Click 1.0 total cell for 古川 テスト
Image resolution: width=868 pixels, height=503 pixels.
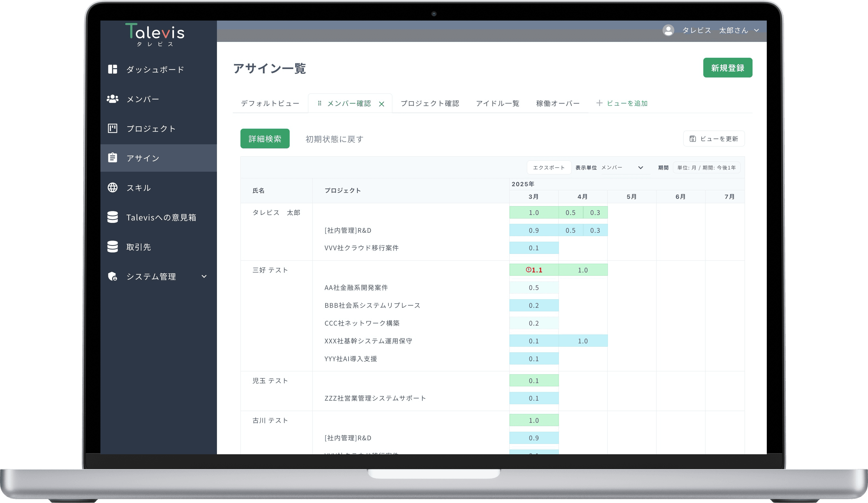(534, 420)
